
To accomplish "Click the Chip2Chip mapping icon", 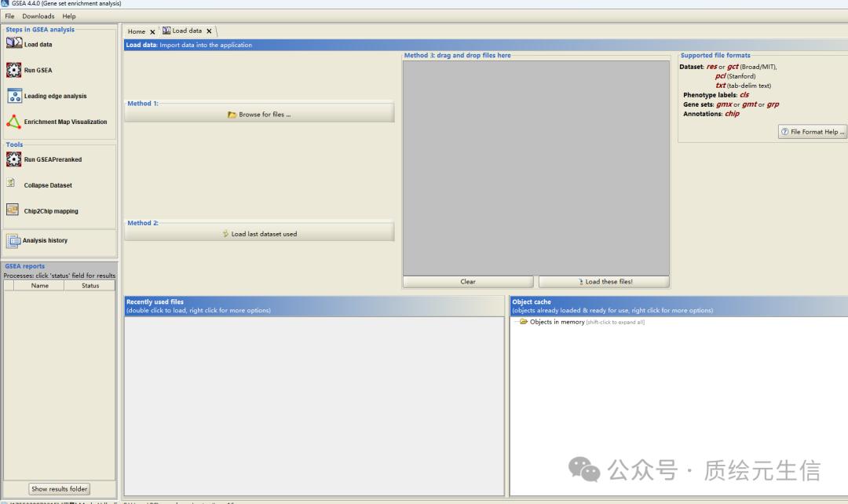I will pos(13,210).
